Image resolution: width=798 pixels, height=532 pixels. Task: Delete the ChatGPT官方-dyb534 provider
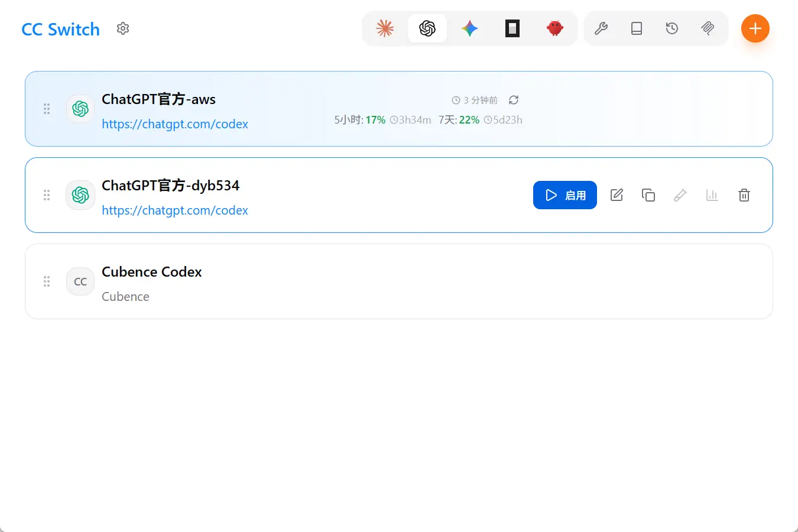point(744,195)
